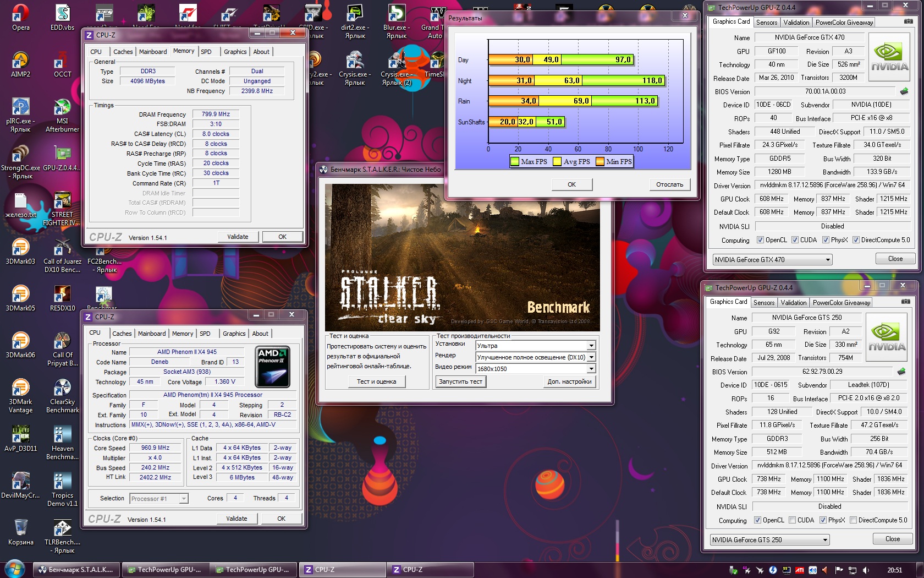The width and height of the screenshot is (924, 578).
Task: Click the Тест и оценка button
Action: 376,381
